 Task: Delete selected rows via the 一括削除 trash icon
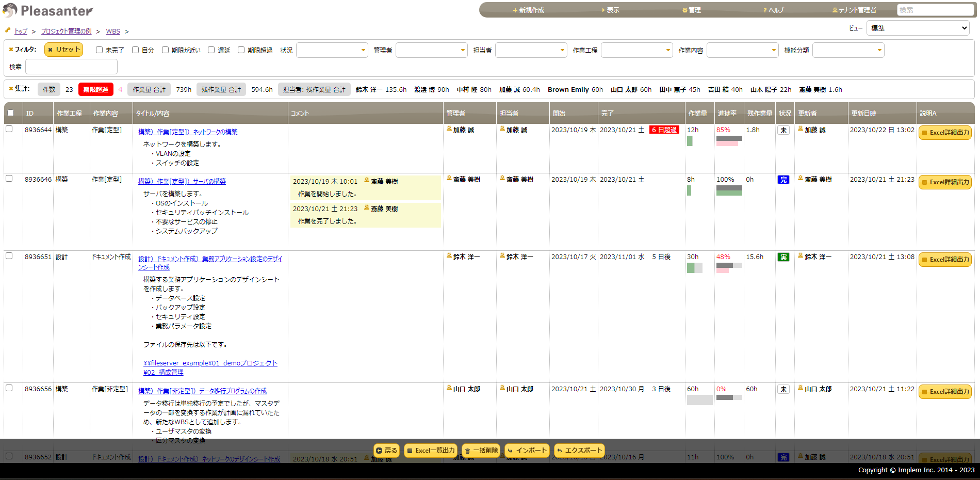click(x=468, y=451)
